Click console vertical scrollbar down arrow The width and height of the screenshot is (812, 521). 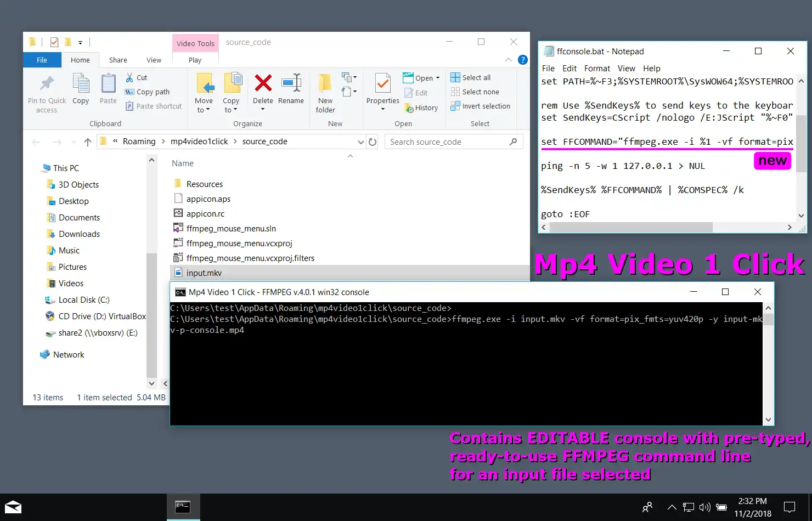pyautogui.click(x=768, y=420)
